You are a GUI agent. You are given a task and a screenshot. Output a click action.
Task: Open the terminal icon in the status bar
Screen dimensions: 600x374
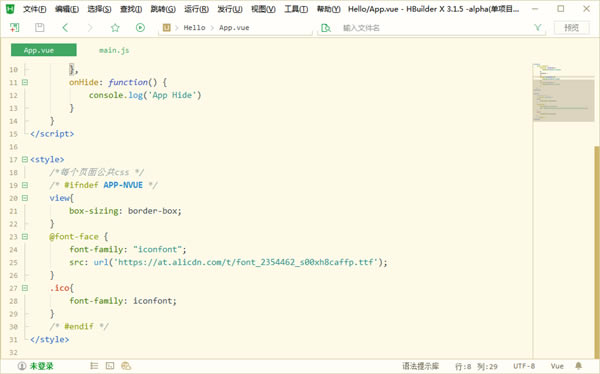pyautogui.click(x=110, y=366)
